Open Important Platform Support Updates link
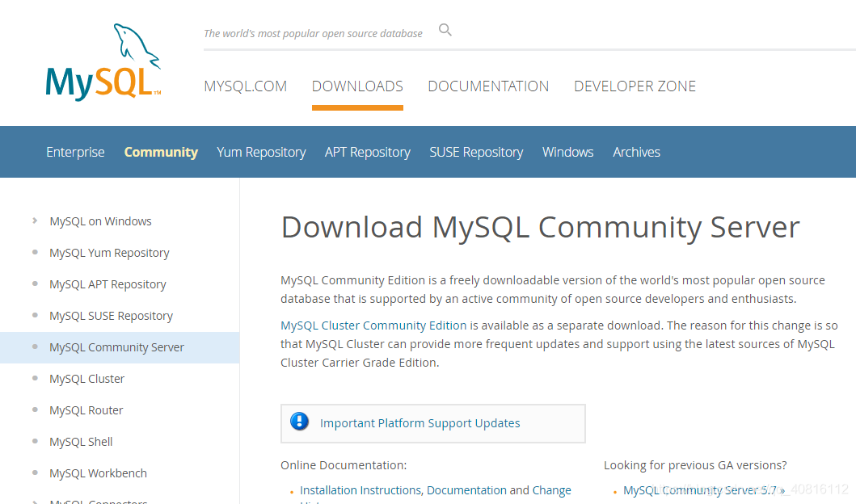This screenshot has width=856, height=504. point(420,423)
